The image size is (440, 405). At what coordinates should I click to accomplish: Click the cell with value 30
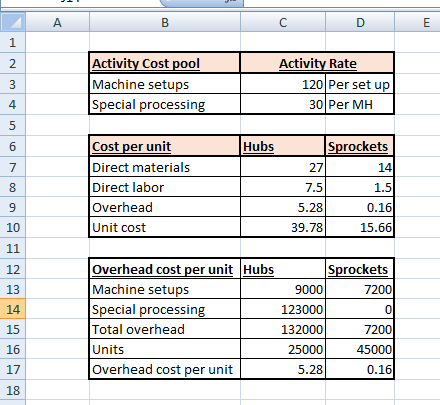click(x=283, y=104)
